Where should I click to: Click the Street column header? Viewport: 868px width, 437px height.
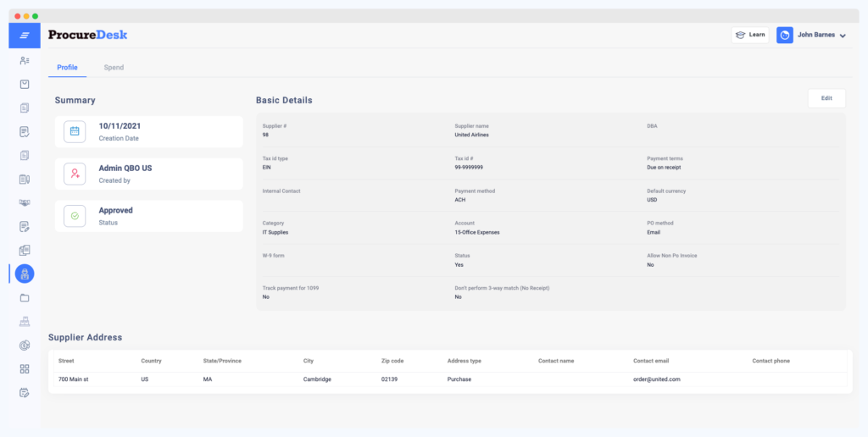pyautogui.click(x=66, y=361)
